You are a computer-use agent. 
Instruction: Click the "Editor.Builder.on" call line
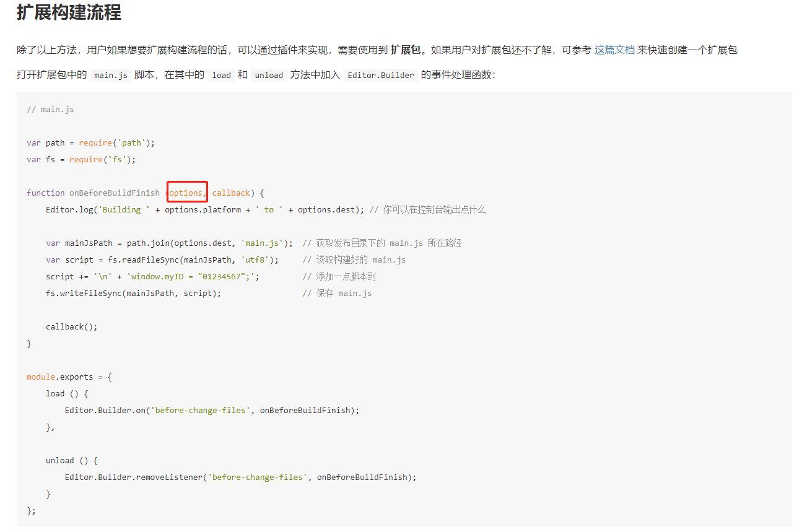(212, 411)
